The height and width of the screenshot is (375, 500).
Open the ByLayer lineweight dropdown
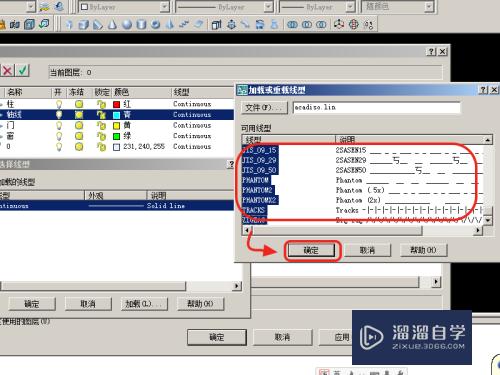tap(350, 7)
